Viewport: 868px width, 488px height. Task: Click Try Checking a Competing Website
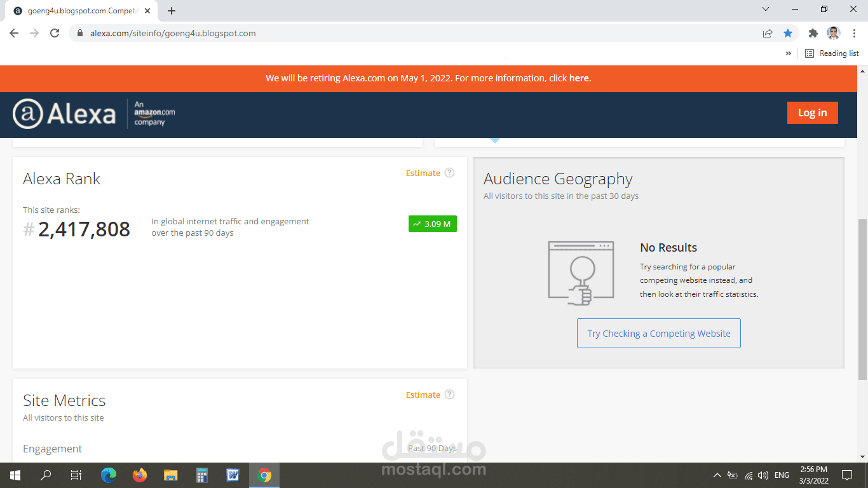coord(659,333)
